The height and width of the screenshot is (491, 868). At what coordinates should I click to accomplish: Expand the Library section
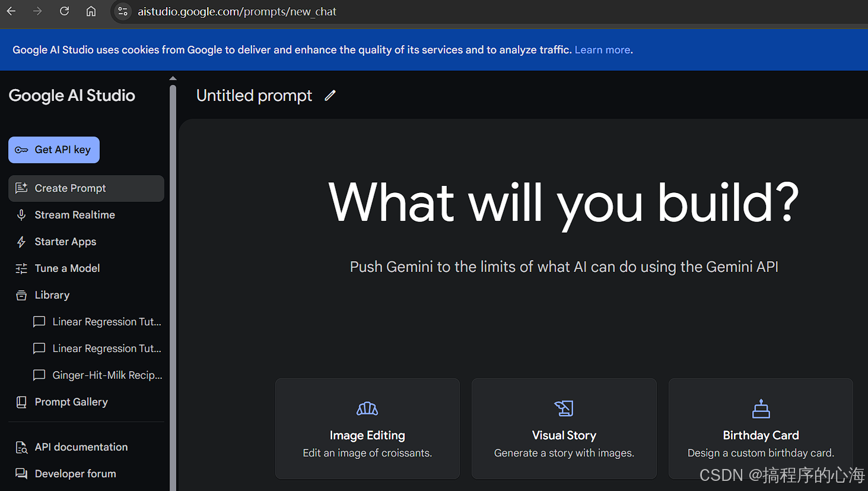pos(86,295)
